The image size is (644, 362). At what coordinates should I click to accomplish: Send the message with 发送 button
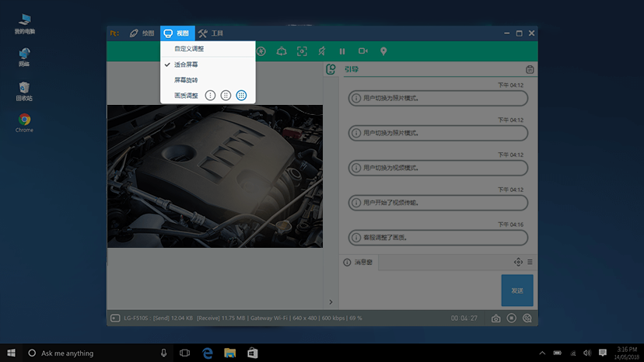(517, 291)
